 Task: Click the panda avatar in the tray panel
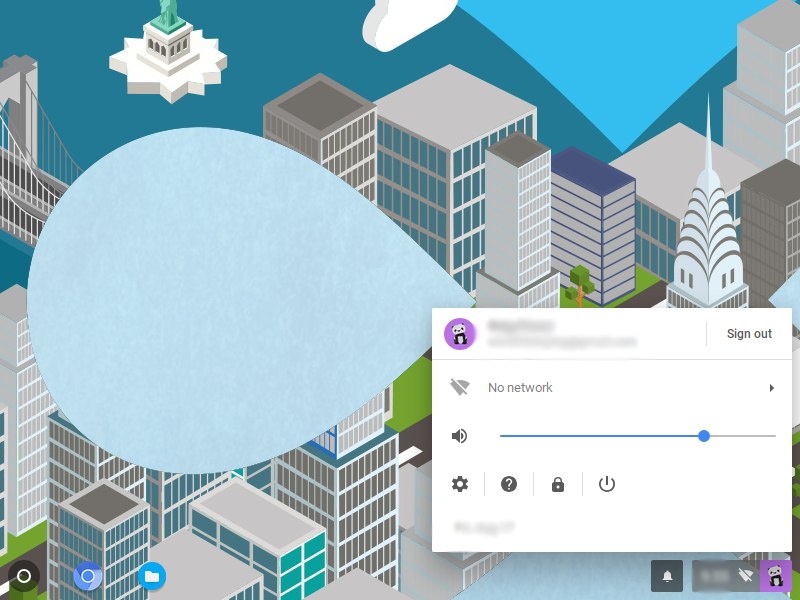click(x=460, y=334)
